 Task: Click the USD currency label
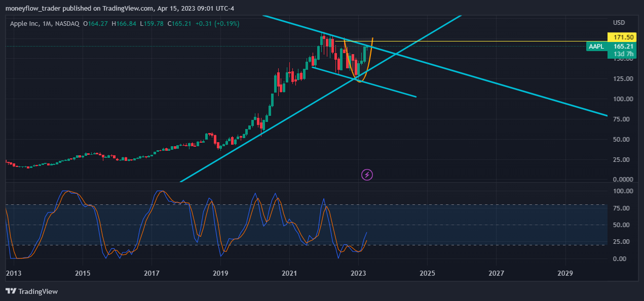(x=619, y=23)
